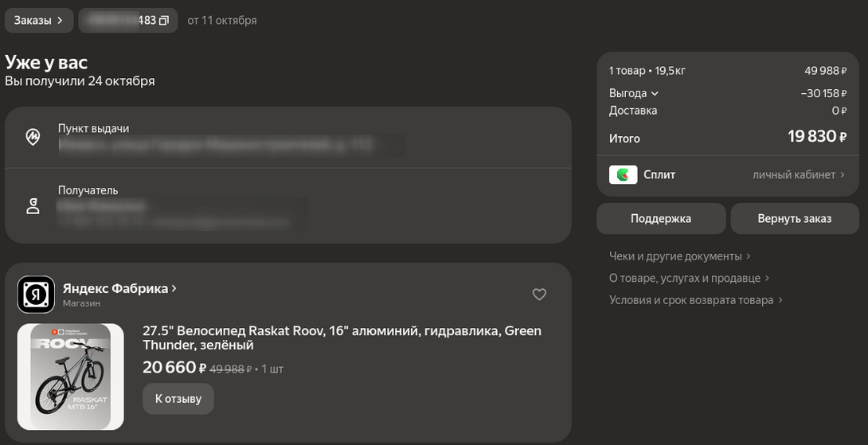Click the item price 20 660 ₽
This screenshot has width=868, height=445.
[x=174, y=368]
